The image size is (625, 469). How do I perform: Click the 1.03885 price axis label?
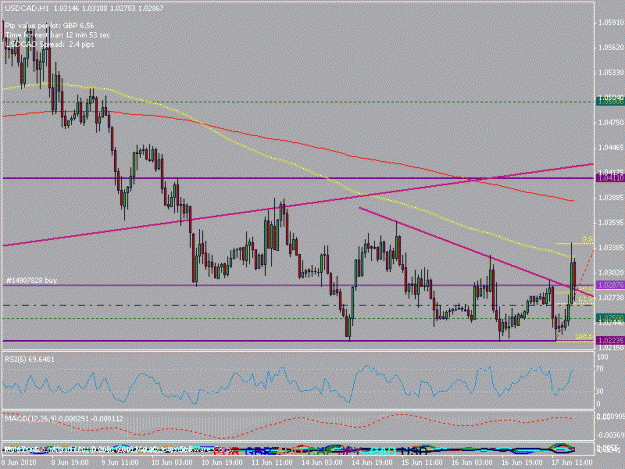(x=611, y=197)
